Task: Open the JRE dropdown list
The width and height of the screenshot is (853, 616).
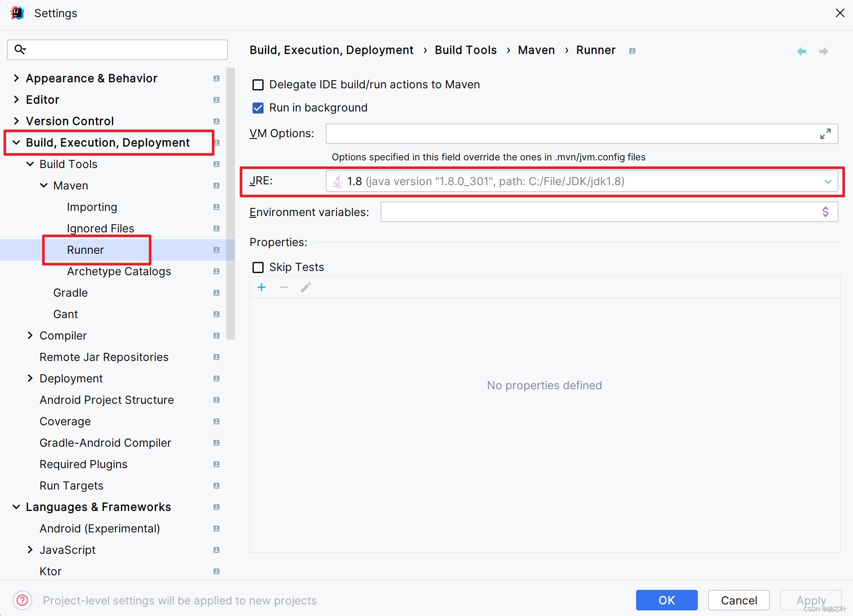Action: (828, 182)
